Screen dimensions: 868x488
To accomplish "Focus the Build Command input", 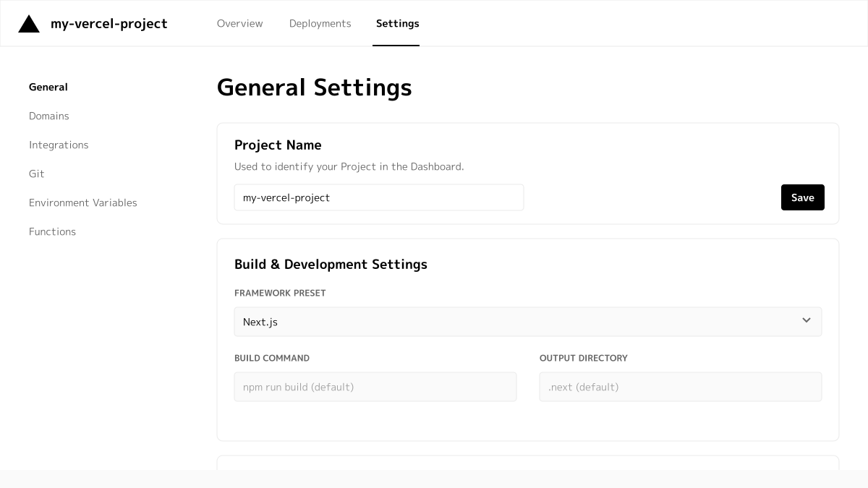I will [x=375, y=387].
